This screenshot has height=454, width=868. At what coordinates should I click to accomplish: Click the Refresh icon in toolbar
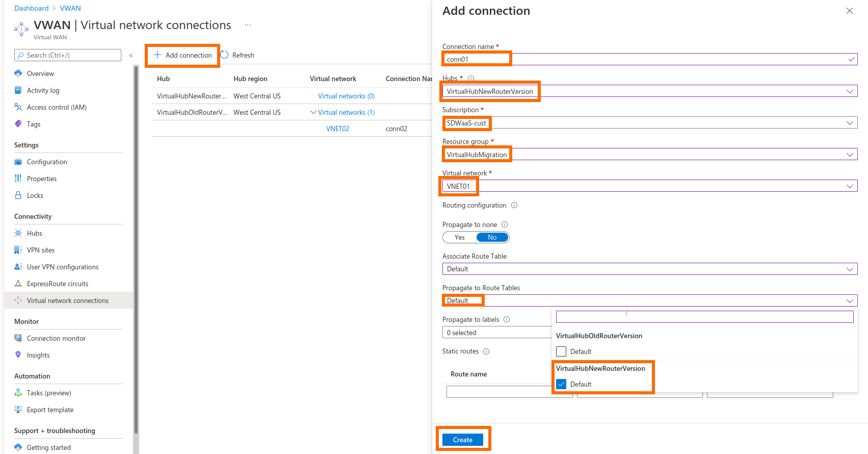[x=224, y=55]
